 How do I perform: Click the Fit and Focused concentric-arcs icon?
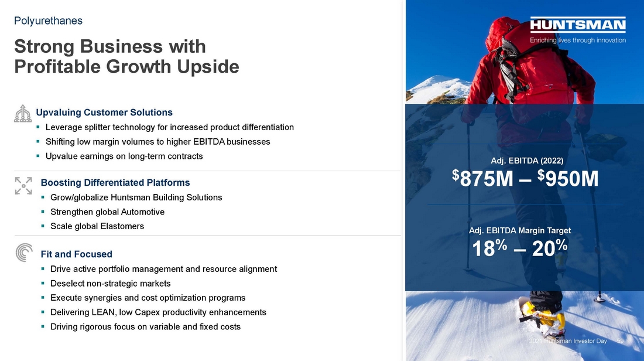click(x=24, y=252)
